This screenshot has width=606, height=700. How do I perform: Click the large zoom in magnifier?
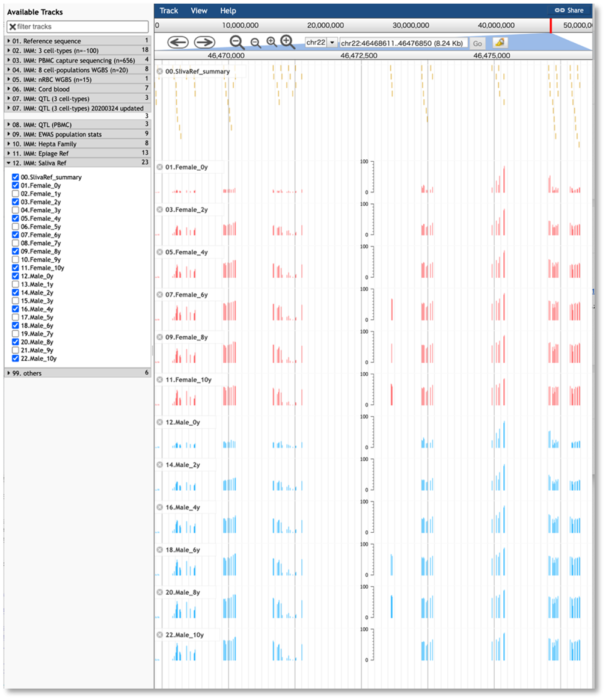click(287, 42)
